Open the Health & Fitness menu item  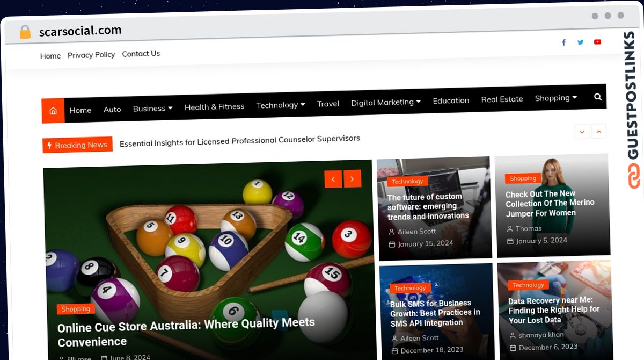214,106
